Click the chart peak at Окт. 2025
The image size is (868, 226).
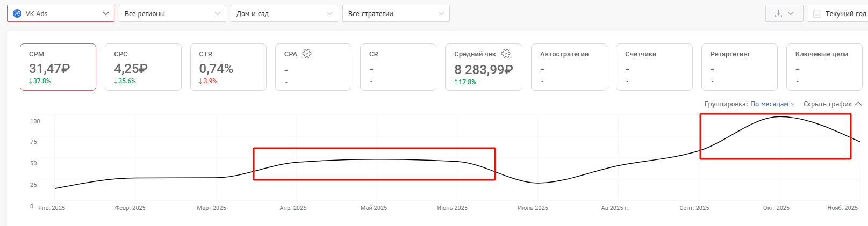[x=779, y=117]
